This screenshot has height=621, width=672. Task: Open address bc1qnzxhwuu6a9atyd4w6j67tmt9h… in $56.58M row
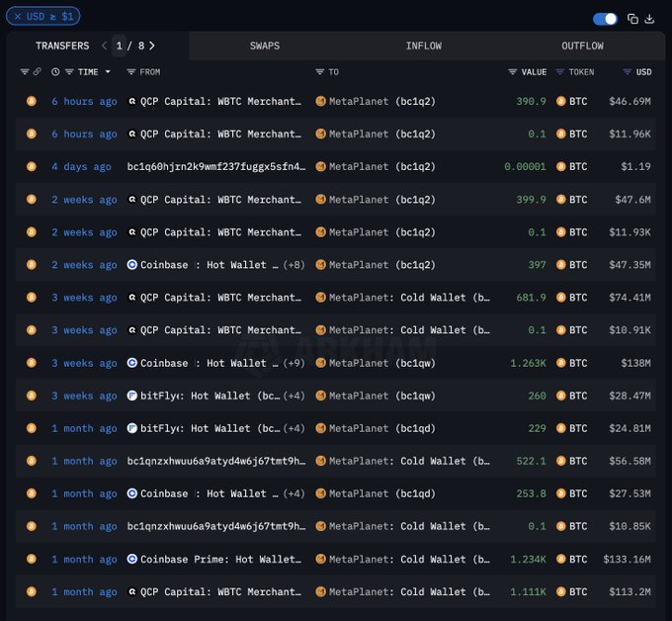[216, 461]
